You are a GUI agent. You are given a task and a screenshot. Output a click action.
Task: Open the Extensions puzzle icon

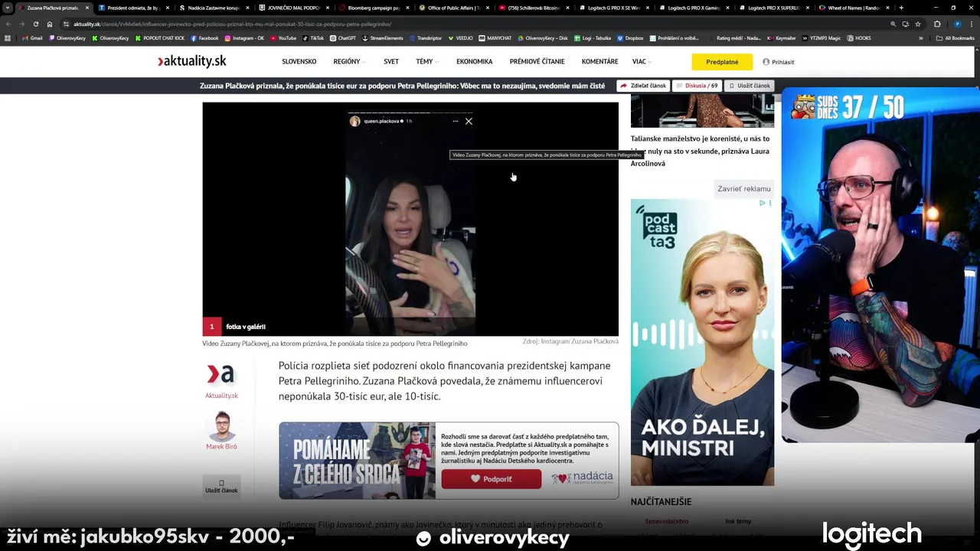click(937, 24)
